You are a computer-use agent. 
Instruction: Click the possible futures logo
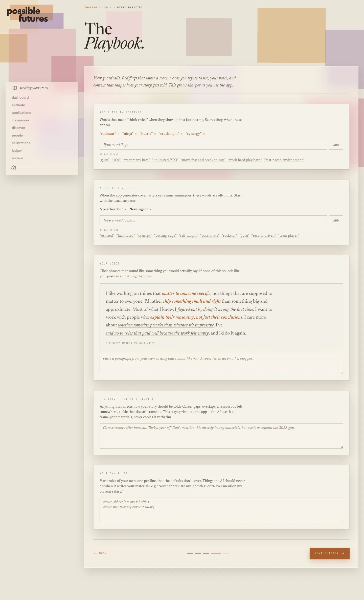point(27,14)
